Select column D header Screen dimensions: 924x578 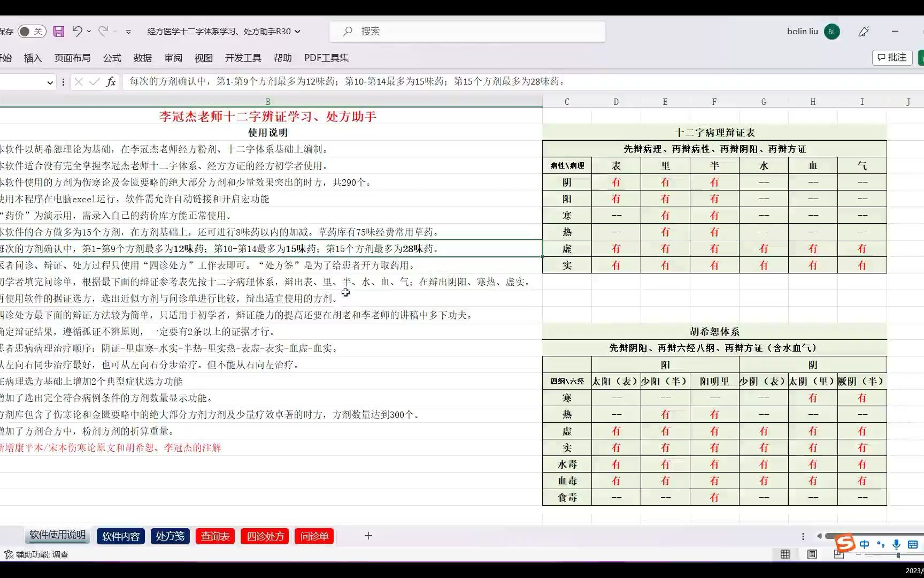tap(616, 102)
